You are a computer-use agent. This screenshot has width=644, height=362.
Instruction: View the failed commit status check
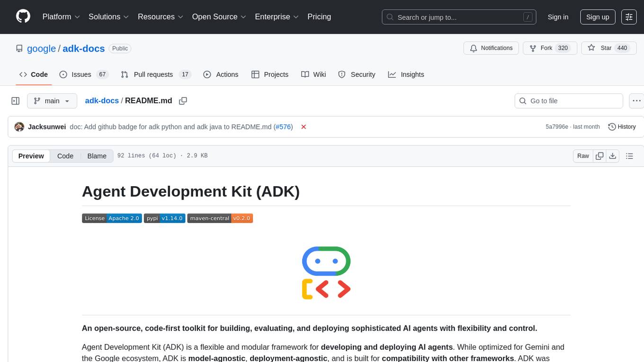pyautogui.click(x=304, y=127)
